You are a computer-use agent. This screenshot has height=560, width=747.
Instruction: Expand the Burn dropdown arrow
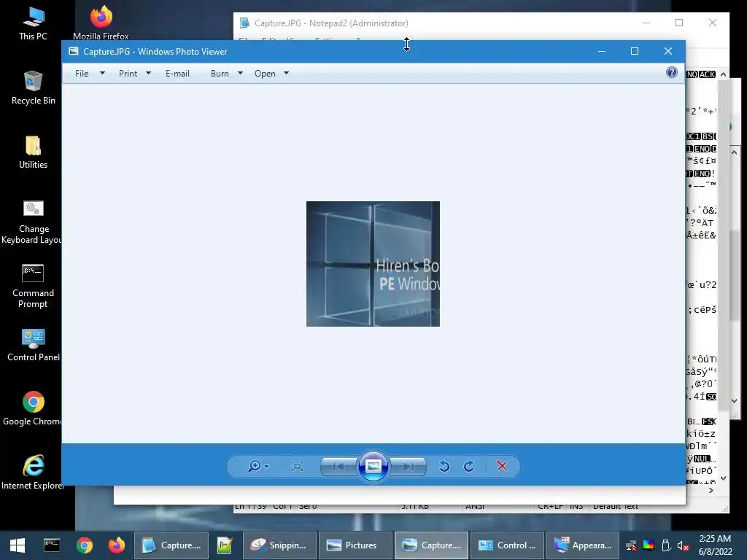tap(240, 74)
